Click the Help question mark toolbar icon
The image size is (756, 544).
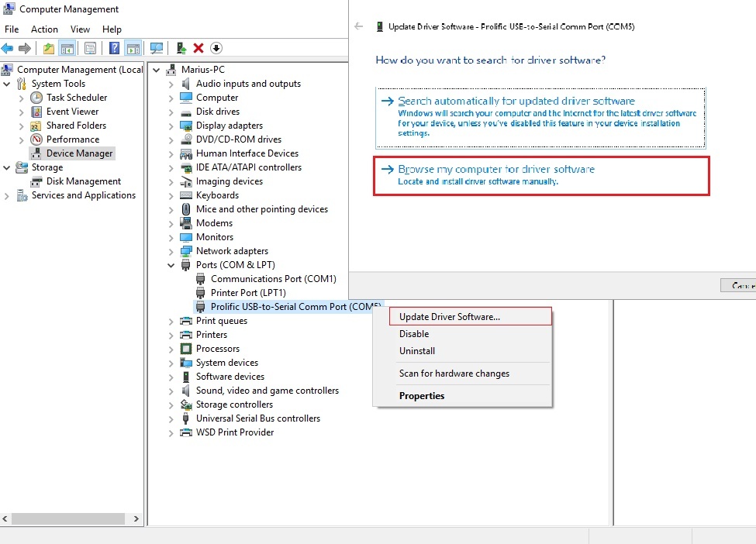tap(114, 48)
